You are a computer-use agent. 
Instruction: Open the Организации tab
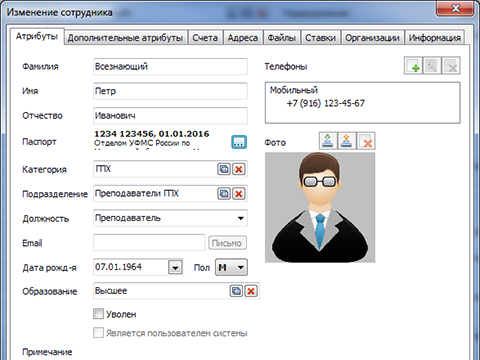point(372,38)
